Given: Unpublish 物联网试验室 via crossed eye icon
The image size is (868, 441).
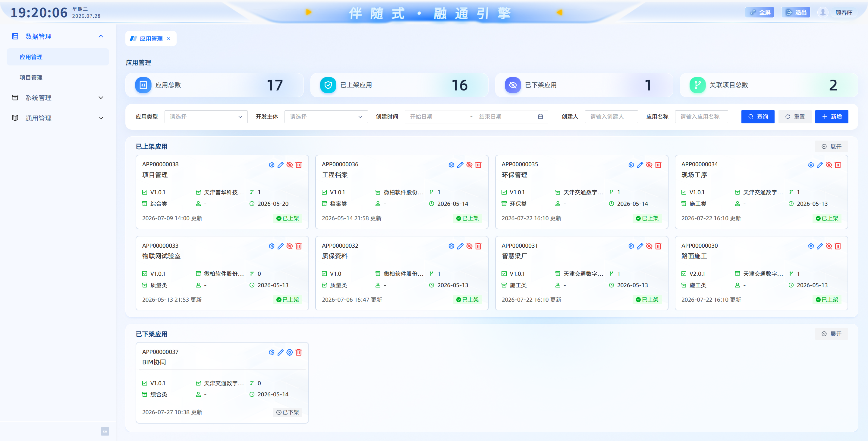Looking at the screenshot, I should [289, 246].
